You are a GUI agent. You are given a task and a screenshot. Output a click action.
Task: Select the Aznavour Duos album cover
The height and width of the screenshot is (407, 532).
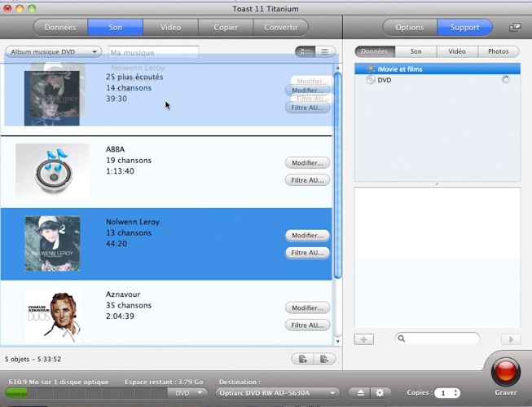click(53, 316)
